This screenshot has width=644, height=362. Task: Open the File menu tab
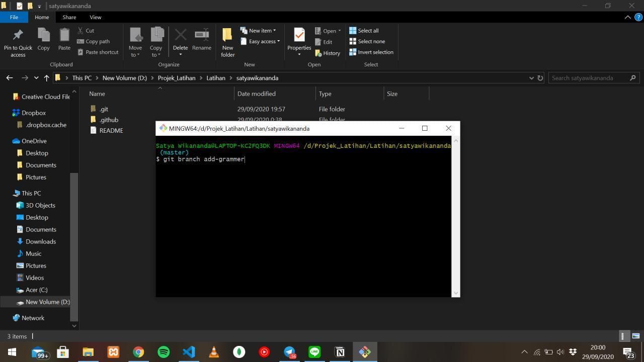[14, 17]
